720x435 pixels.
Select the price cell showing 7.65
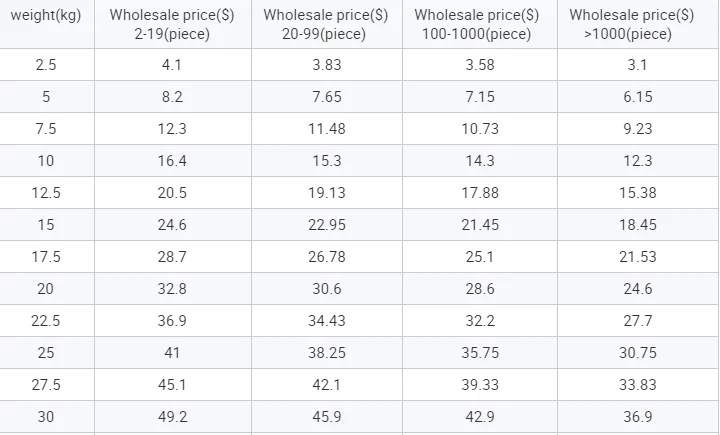coord(326,97)
